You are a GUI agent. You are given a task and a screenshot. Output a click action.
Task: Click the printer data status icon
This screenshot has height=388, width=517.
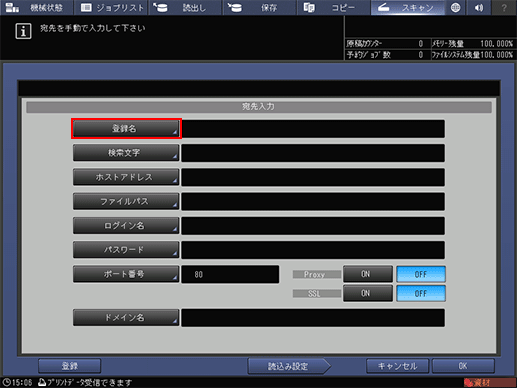pos(42,382)
